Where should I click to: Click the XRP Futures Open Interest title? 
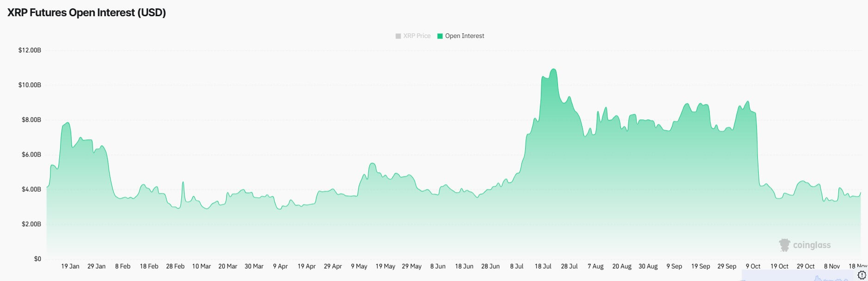[87, 12]
